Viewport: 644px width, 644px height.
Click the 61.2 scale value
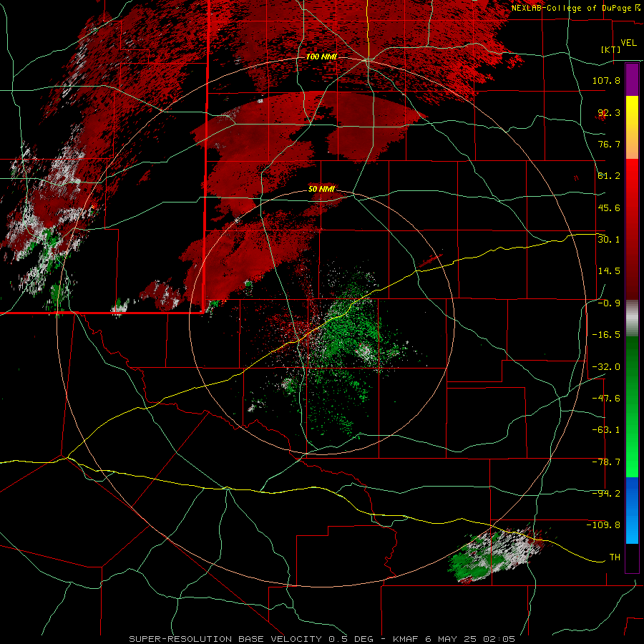tap(609, 176)
